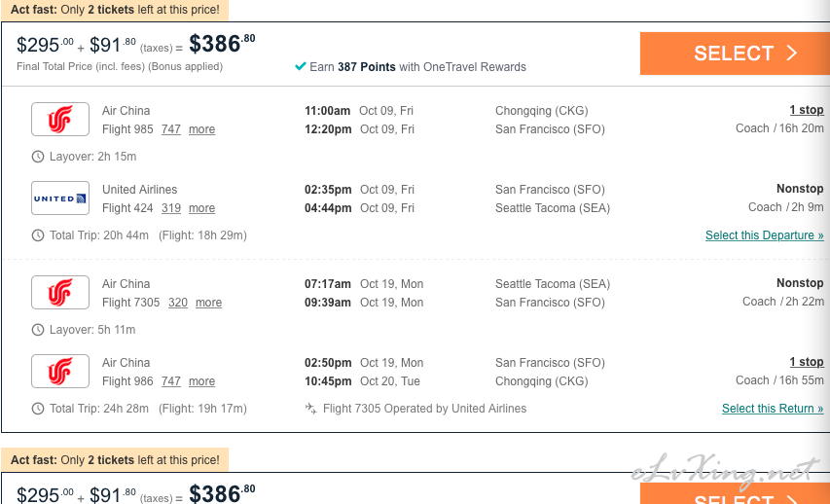Open the Select this Departure link
Viewport: 830px width, 504px height.
tap(764, 235)
